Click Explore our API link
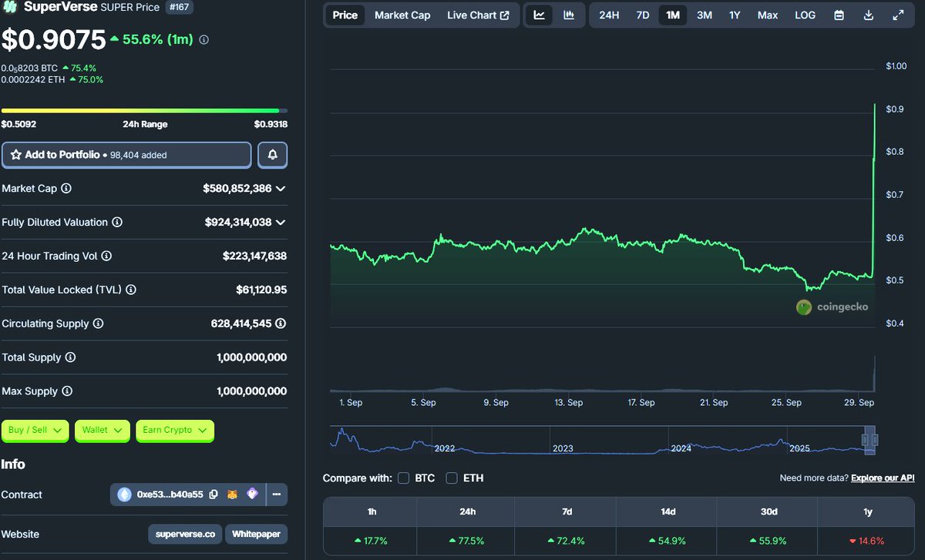The image size is (925, 560). (883, 478)
